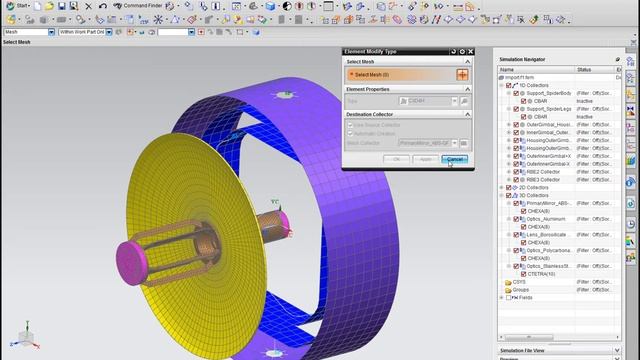Open the Mesh type filter dropdown
640x360 pixels.
point(51,32)
